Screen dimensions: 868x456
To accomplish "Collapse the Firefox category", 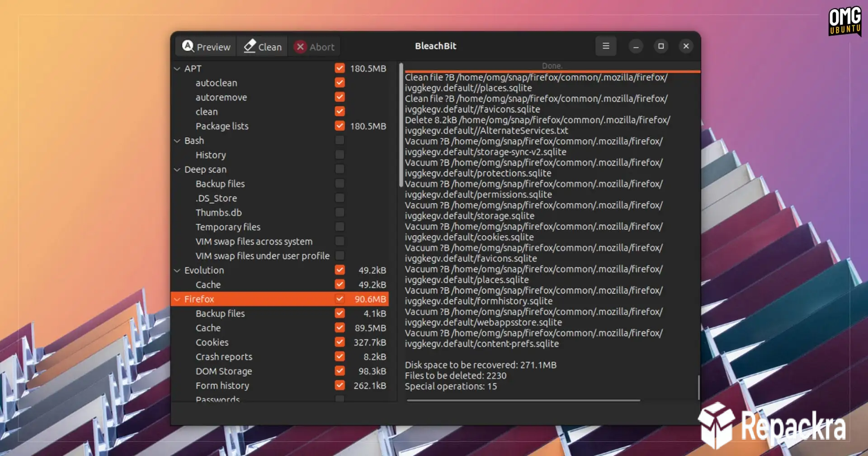I will pyautogui.click(x=177, y=299).
